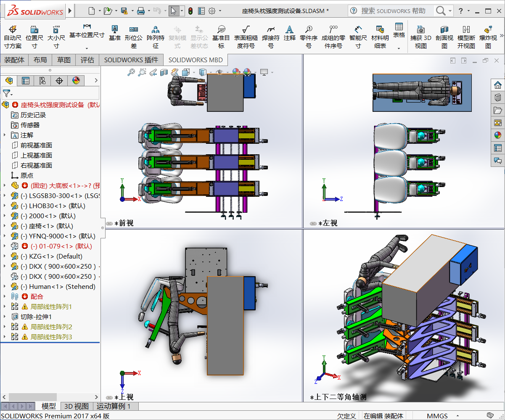Click the Rebuild traffic light icon
Viewport: 505px width, 420px height.
pyautogui.click(x=190, y=11)
